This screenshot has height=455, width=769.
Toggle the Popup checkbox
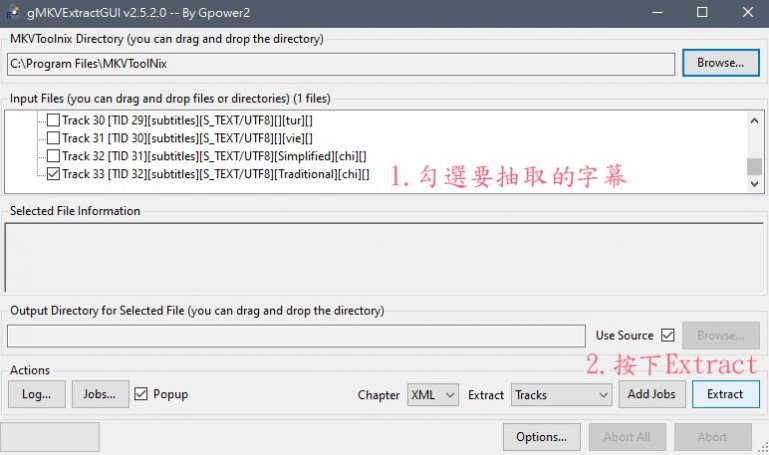[141, 394]
